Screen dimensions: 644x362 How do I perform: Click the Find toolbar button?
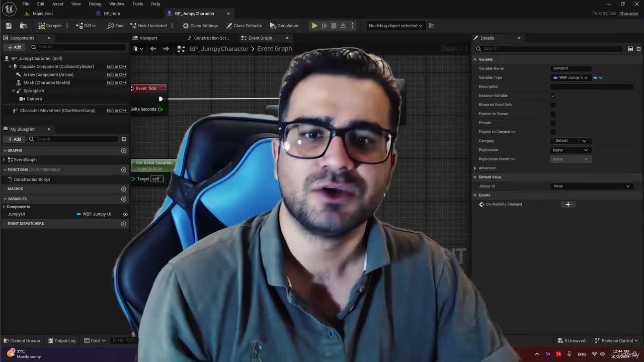(115, 26)
